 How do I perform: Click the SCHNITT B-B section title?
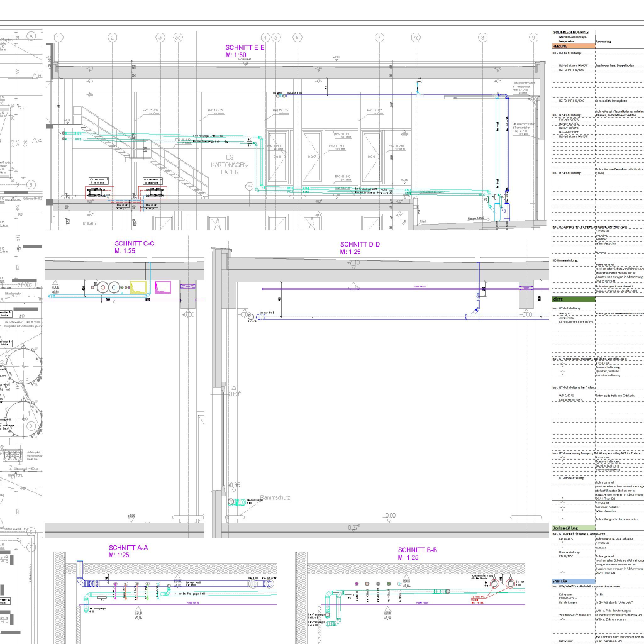pyautogui.click(x=417, y=550)
